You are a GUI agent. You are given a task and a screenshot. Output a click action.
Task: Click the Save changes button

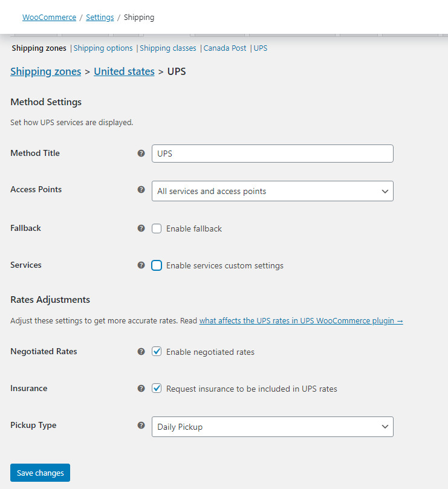[41, 473]
